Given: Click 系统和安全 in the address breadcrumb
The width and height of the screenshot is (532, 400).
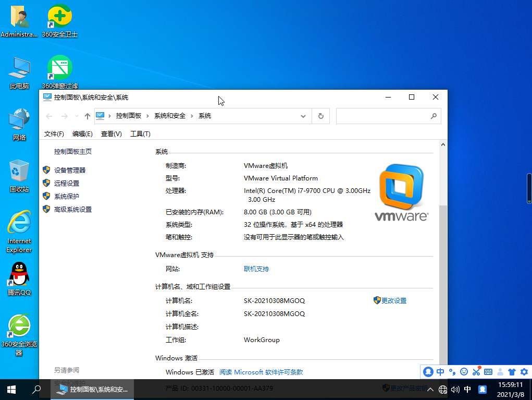Looking at the screenshot, I should click(170, 116).
